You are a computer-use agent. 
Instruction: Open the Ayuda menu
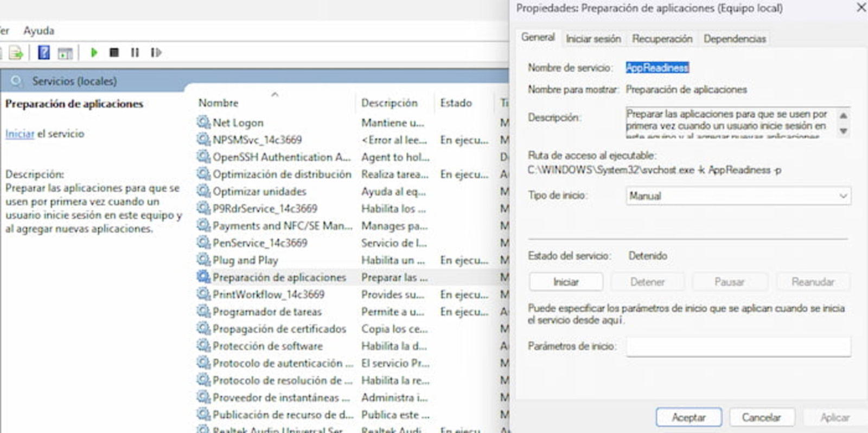[x=39, y=30]
